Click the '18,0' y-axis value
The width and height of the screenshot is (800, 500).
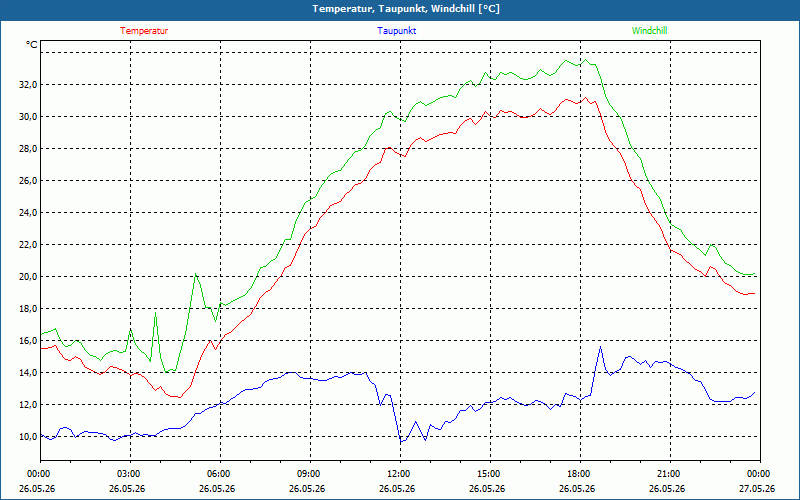(x=28, y=309)
